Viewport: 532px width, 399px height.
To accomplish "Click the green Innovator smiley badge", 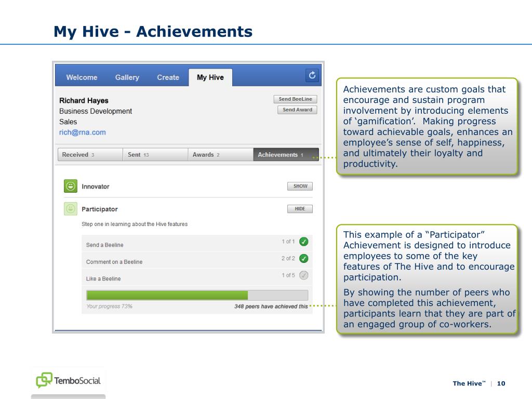I will click(x=71, y=186).
